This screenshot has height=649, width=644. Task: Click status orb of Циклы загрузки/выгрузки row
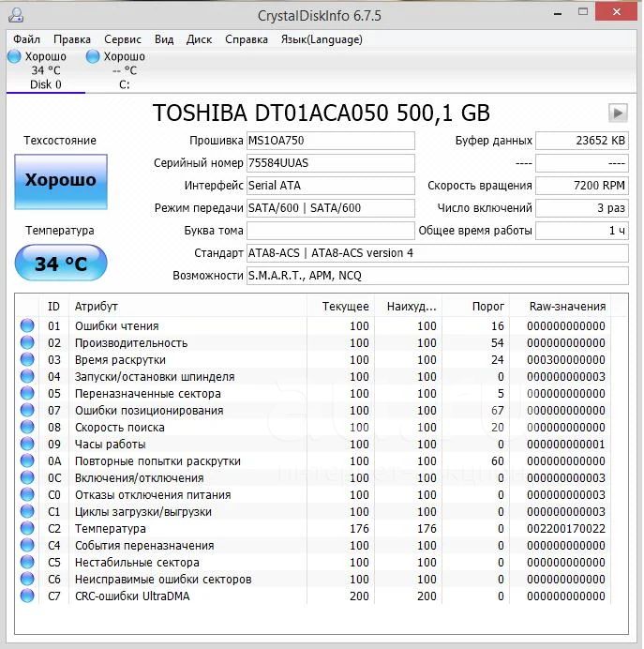click(x=27, y=511)
